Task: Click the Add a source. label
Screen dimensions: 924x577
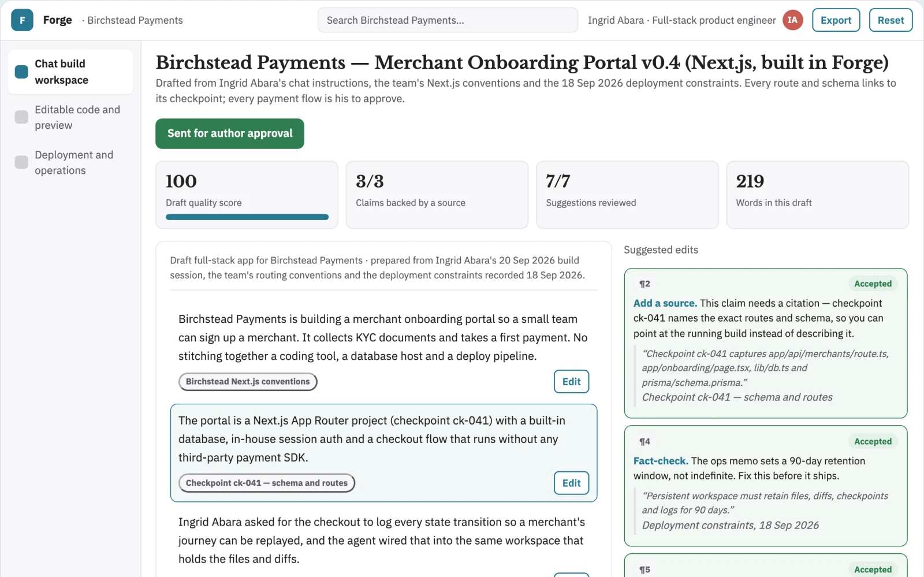Action: (x=665, y=303)
